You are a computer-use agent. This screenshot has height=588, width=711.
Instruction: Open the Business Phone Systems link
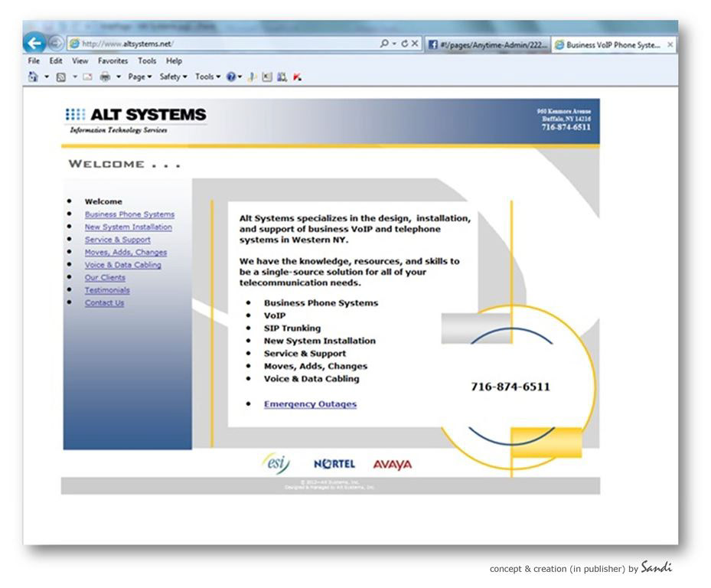point(129,214)
